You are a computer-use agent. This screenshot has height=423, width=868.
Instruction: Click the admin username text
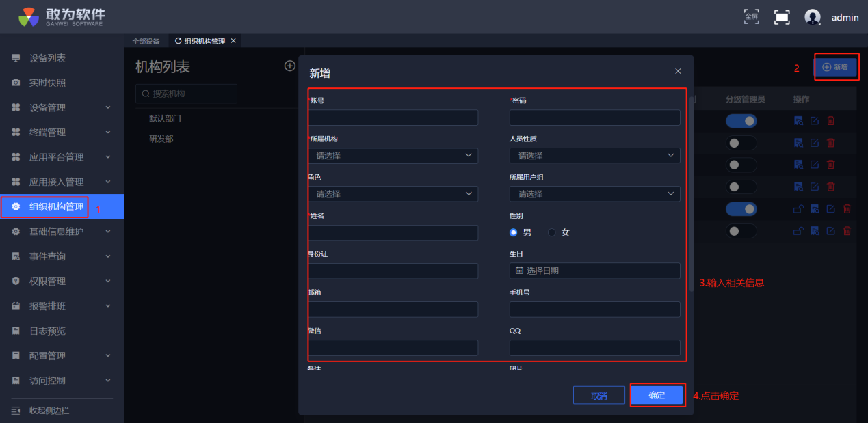point(845,18)
